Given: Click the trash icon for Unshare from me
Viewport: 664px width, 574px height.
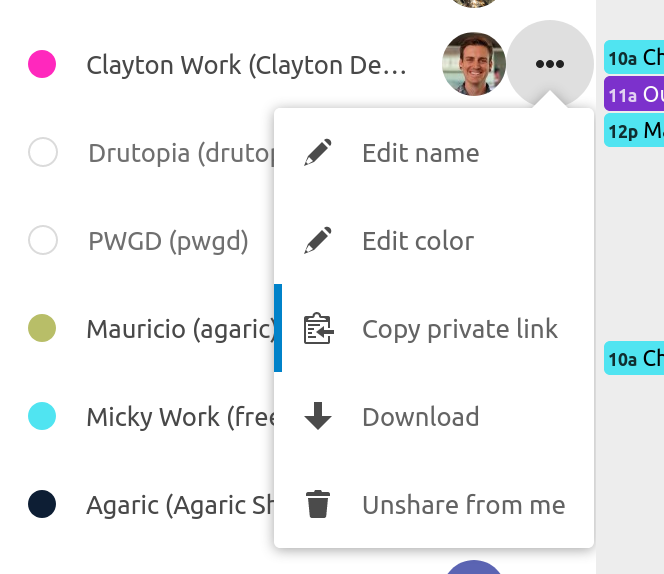Looking at the screenshot, I should pos(318,505).
